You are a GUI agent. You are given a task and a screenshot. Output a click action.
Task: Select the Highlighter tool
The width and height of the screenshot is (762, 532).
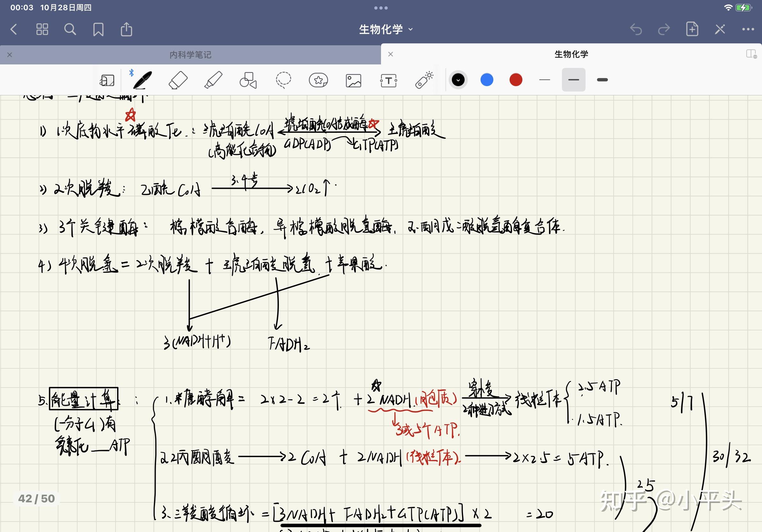pyautogui.click(x=213, y=80)
